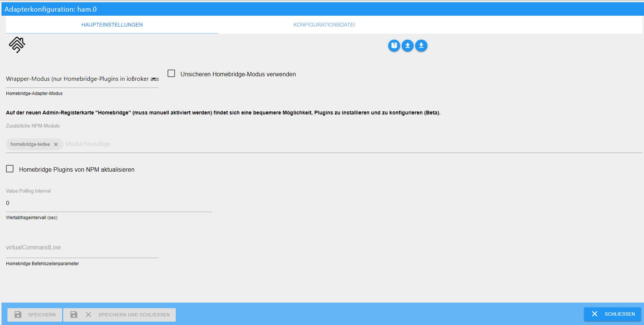Viewport: 644px width, 325px height.
Task: Click the Wertabfrageintervall (sec) label
Action: click(x=32, y=218)
